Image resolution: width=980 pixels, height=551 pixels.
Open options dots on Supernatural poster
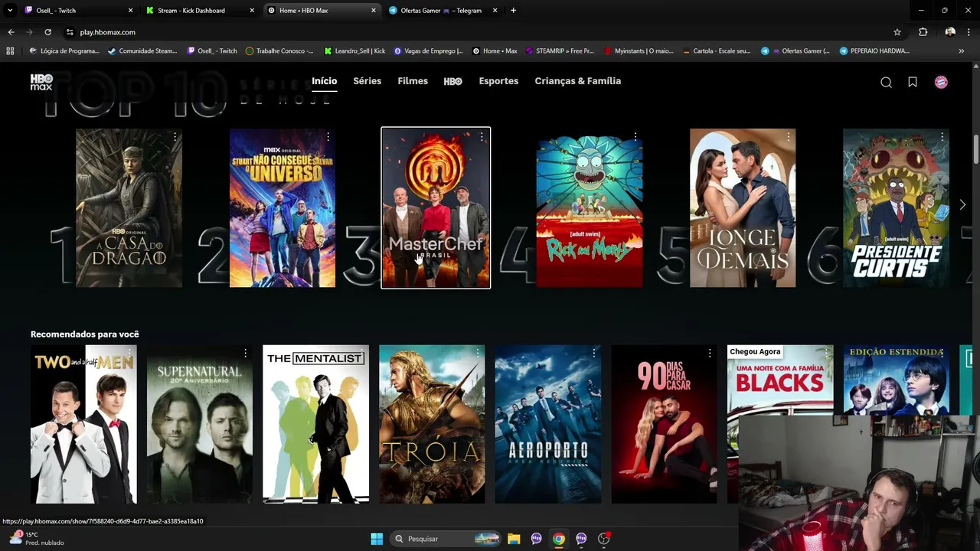point(245,353)
